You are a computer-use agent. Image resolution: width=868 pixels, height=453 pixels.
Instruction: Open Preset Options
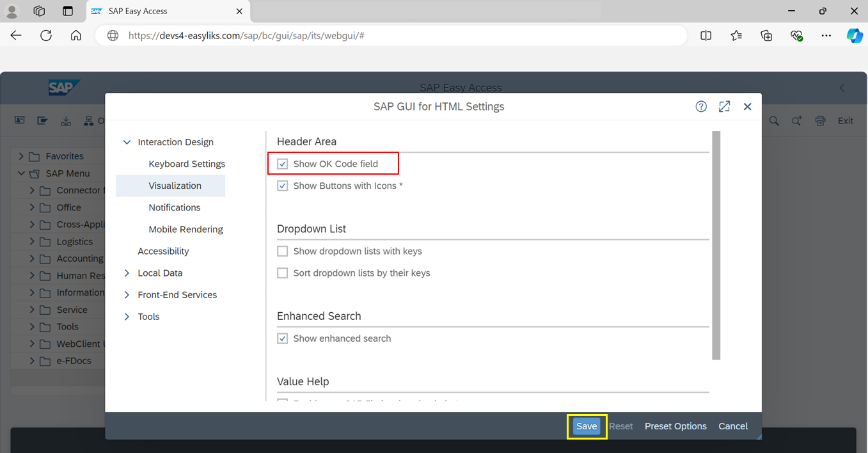pos(675,426)
